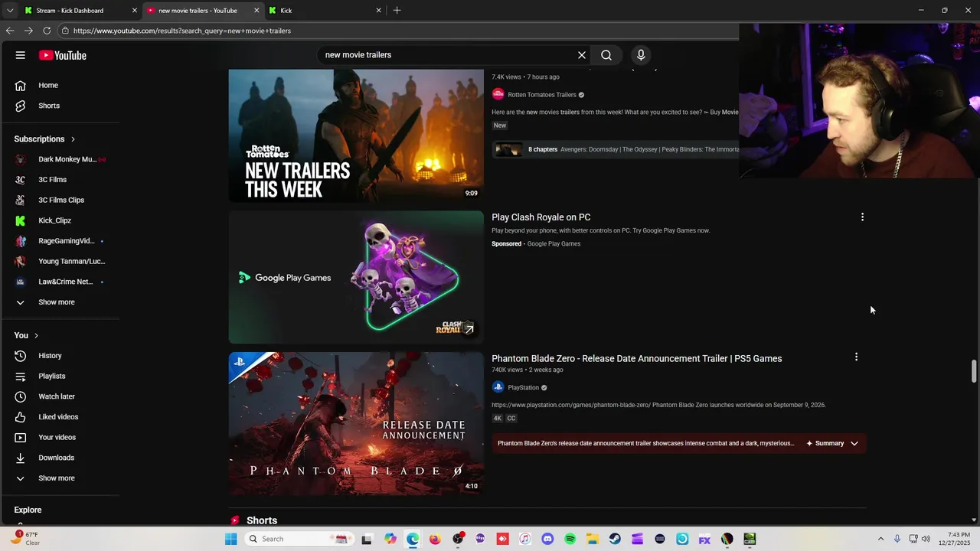Clear the search query with the X
Viewport: 980px width, 551px height.
[582, 55]
